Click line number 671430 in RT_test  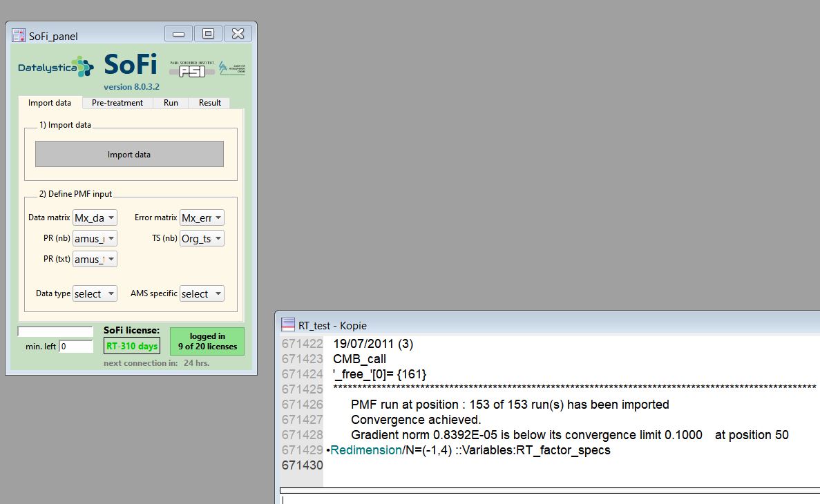[x=303, y=465]
